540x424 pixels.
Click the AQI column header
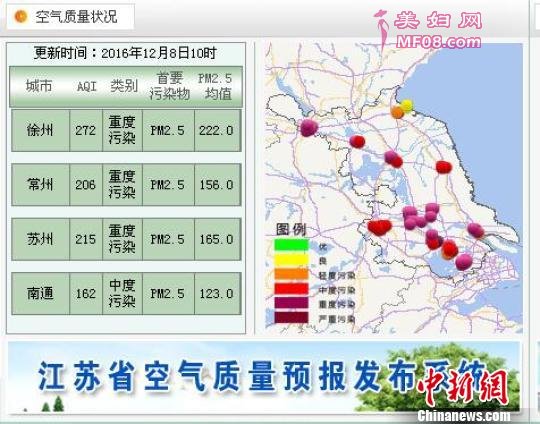[86, 86]
